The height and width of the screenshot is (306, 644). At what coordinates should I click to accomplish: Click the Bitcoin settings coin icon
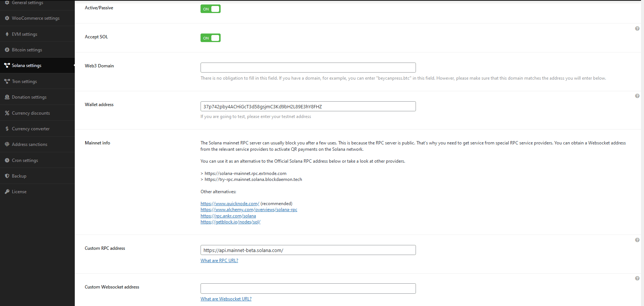coord(7,50)
